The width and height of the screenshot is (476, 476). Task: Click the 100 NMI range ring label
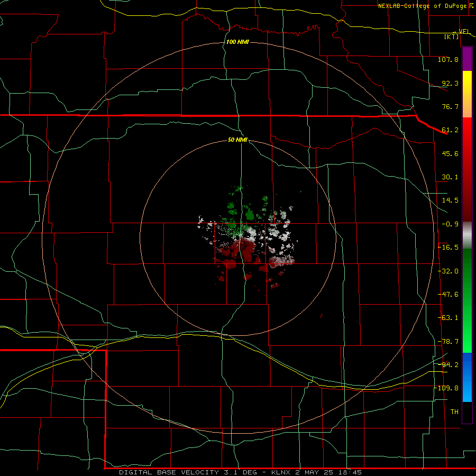coord(237,42)
